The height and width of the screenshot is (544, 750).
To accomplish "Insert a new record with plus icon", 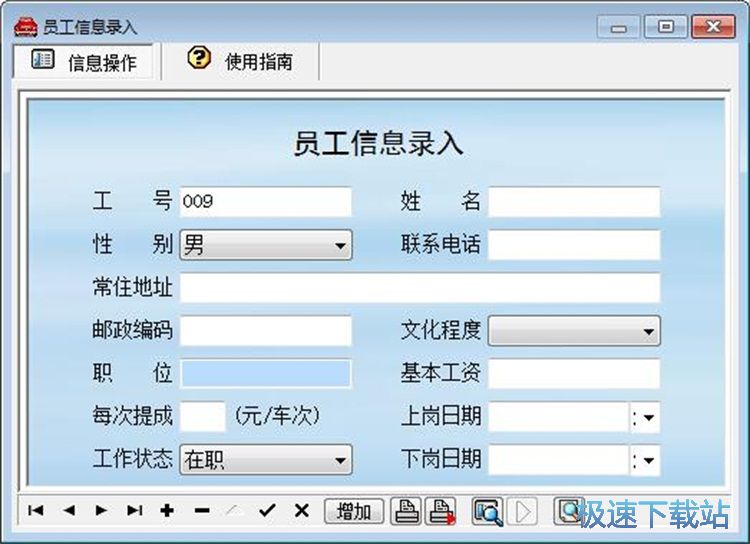I will coord(167,511).
